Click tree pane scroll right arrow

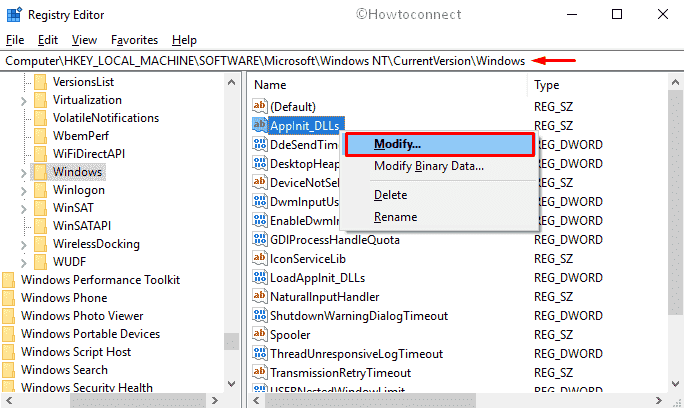tap(215, 400)
